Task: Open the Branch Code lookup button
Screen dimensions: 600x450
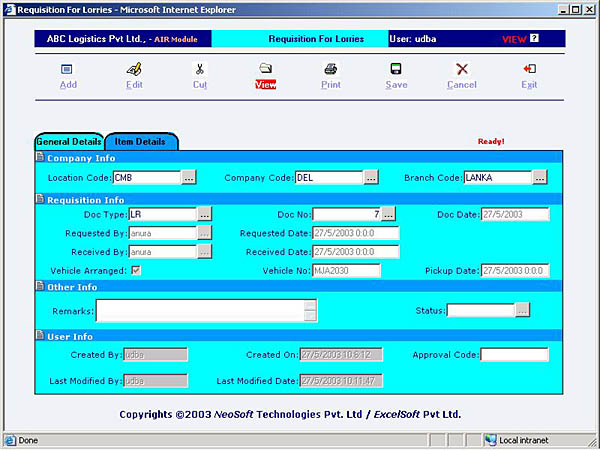Action: (x=540, y=178)
